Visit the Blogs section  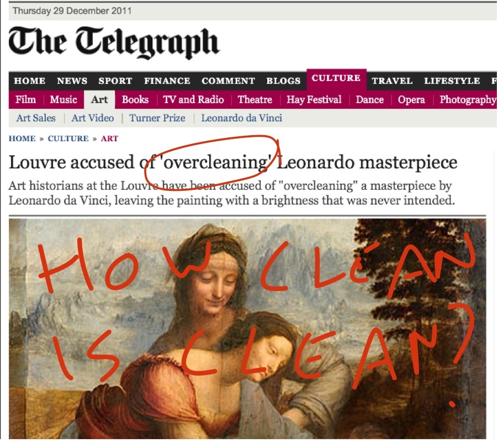tap(283, 81)
